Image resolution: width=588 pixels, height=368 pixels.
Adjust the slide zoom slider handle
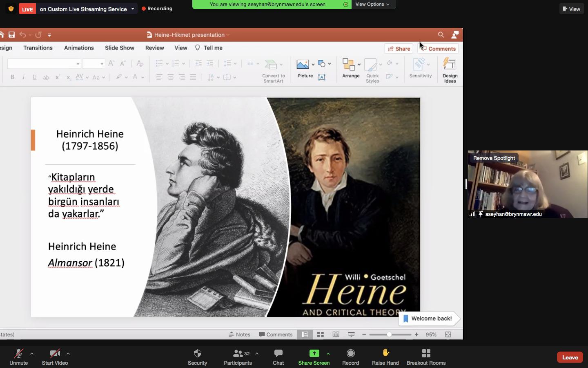389,334
